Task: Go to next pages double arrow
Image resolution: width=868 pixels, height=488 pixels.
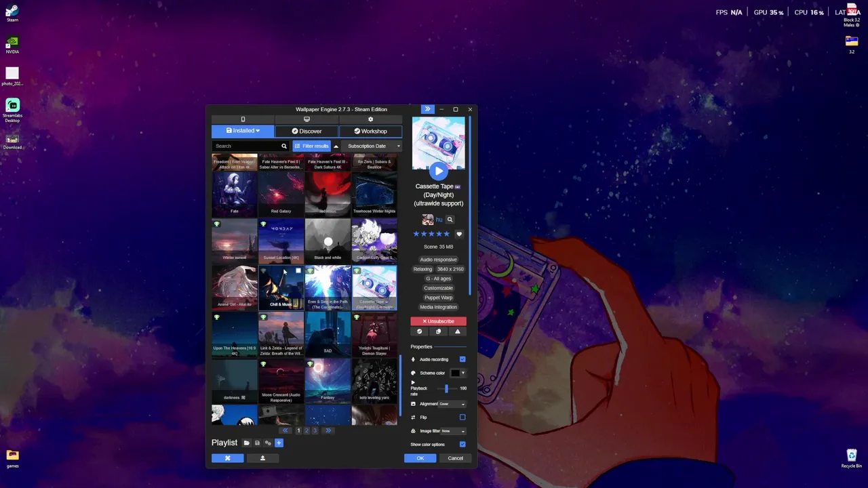Action: pyautogui.click(x=328, y=430)
